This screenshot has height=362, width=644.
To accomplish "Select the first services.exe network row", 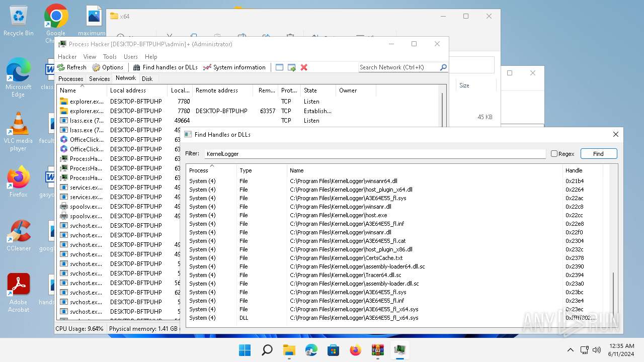I will pos(119,188).
